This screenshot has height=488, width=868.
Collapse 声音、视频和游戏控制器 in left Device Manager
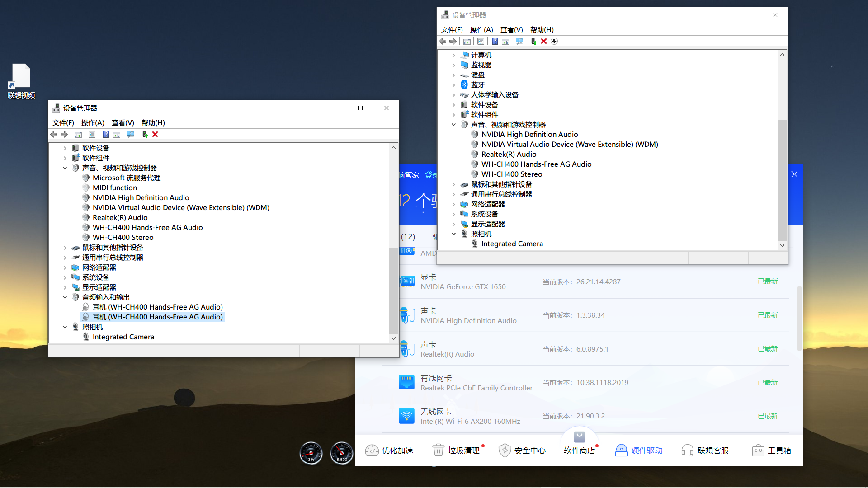click(65, 168)
